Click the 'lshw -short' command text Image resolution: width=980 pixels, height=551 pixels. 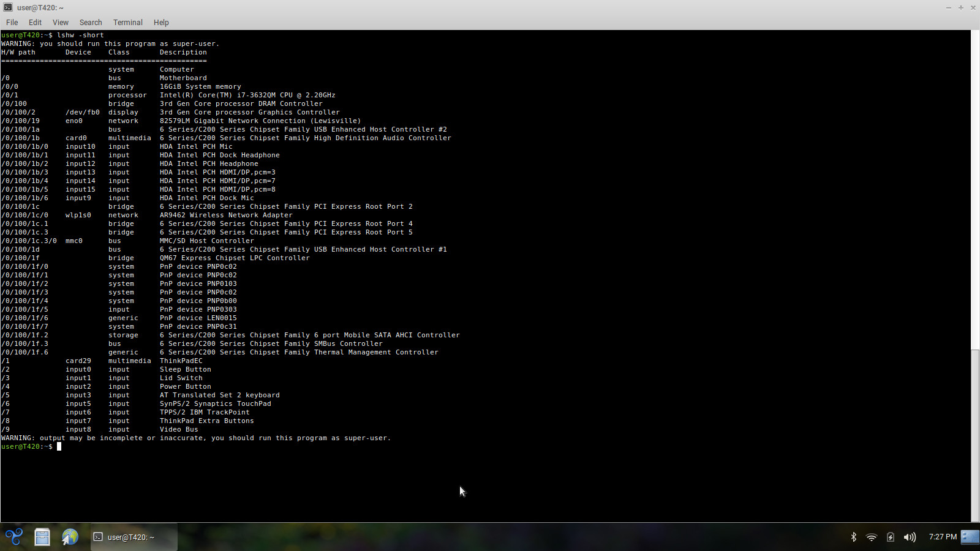[x=80, y=36]
